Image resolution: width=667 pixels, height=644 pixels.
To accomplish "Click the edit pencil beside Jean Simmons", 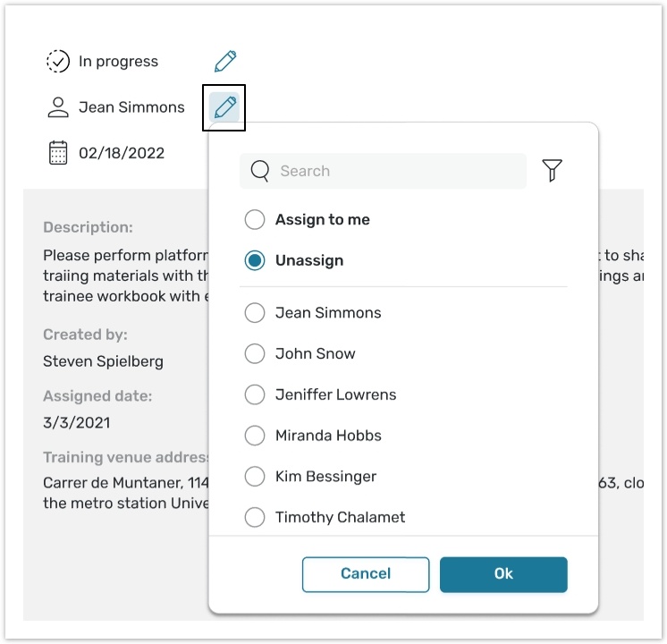I will pyautogui.click(x=225, y=108).
